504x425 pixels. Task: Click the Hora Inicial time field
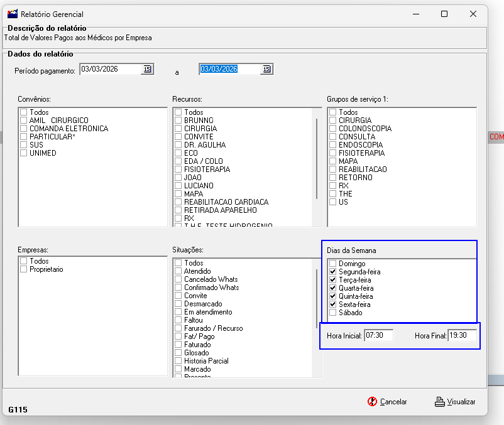tap(378, 336)
